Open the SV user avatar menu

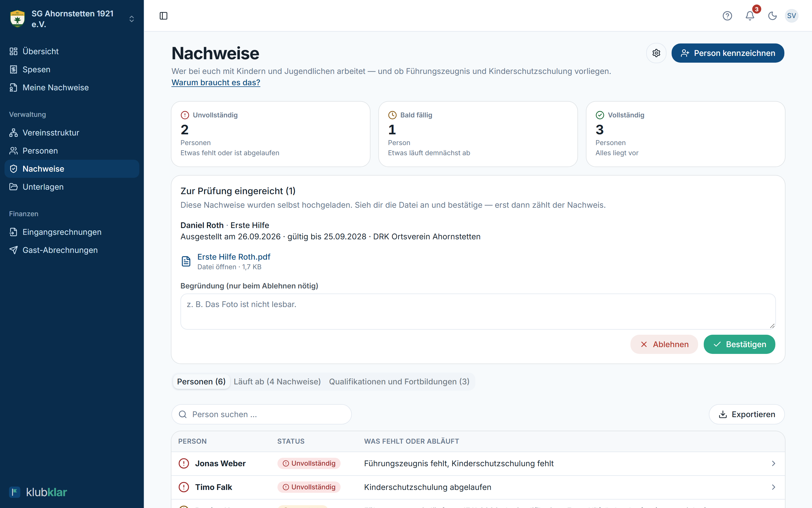(791, 16)
